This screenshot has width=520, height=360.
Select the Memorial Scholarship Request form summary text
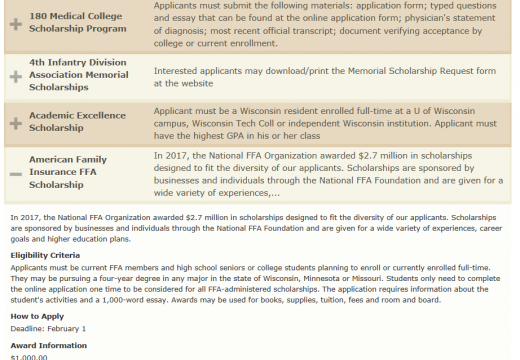tap(325, 77)
